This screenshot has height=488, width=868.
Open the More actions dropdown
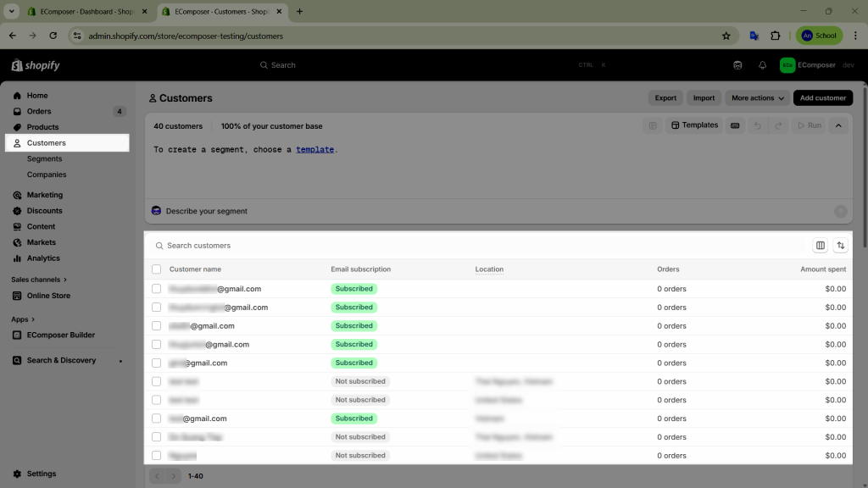757,98
